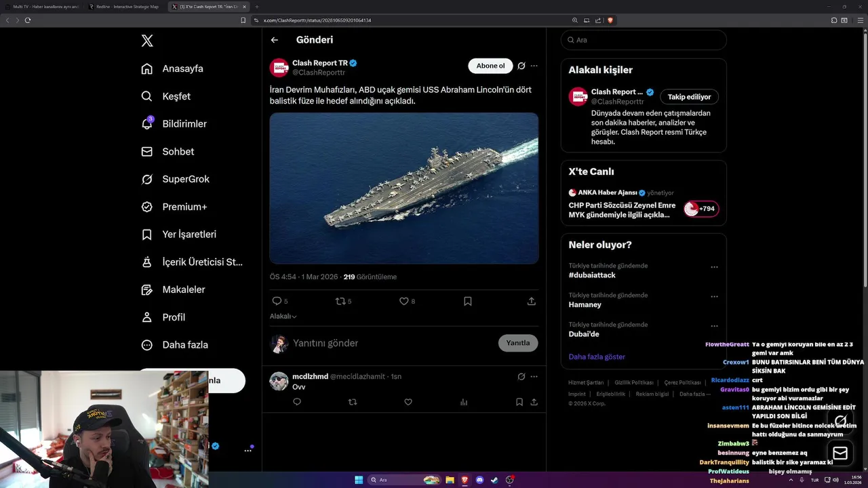
Task: Go back with Gönderi arrow
Action: (275, 40)
